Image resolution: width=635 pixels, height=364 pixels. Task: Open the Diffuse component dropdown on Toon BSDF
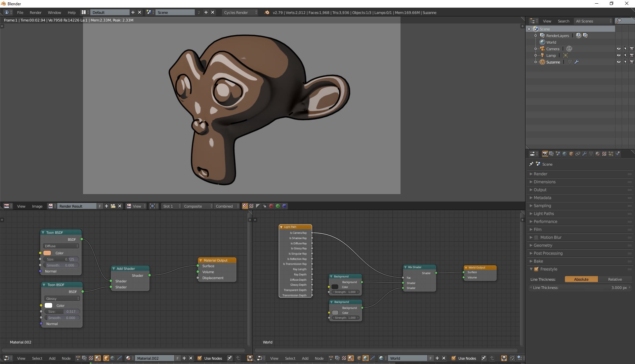point(61,246)
